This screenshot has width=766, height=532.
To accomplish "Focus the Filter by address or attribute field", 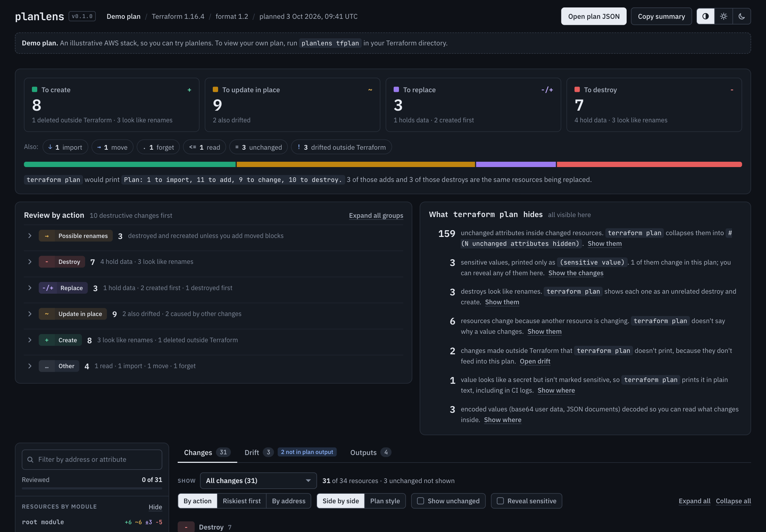I will 92,460.
